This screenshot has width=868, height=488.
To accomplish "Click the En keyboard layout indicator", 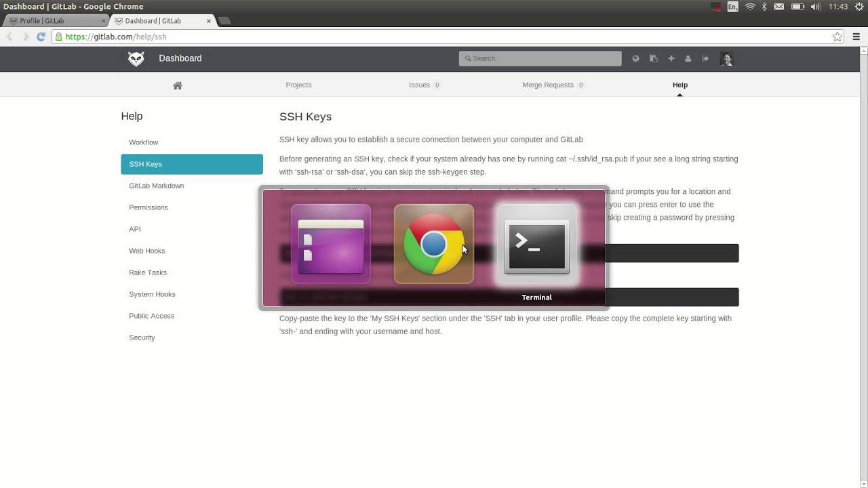I will [732, 7].
